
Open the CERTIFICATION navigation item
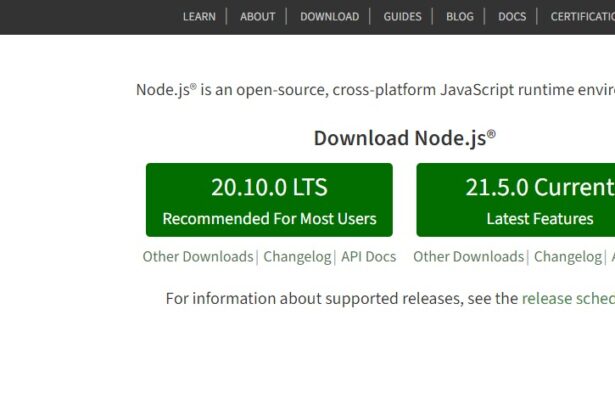[x=582, y=16]
